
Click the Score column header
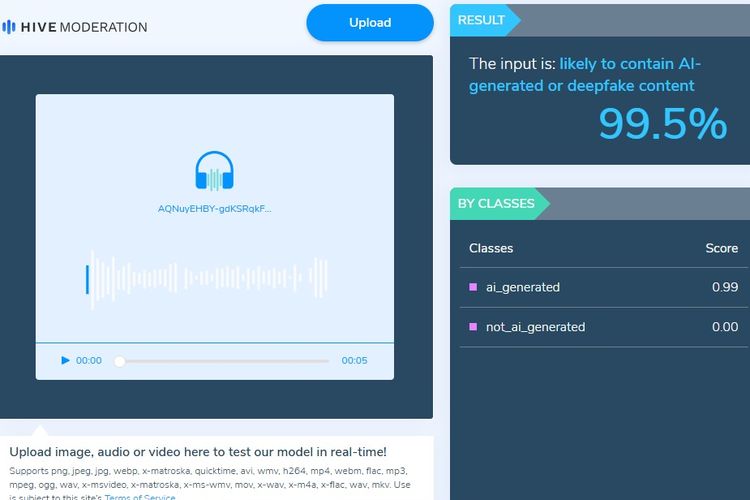(x=721, y=248)
